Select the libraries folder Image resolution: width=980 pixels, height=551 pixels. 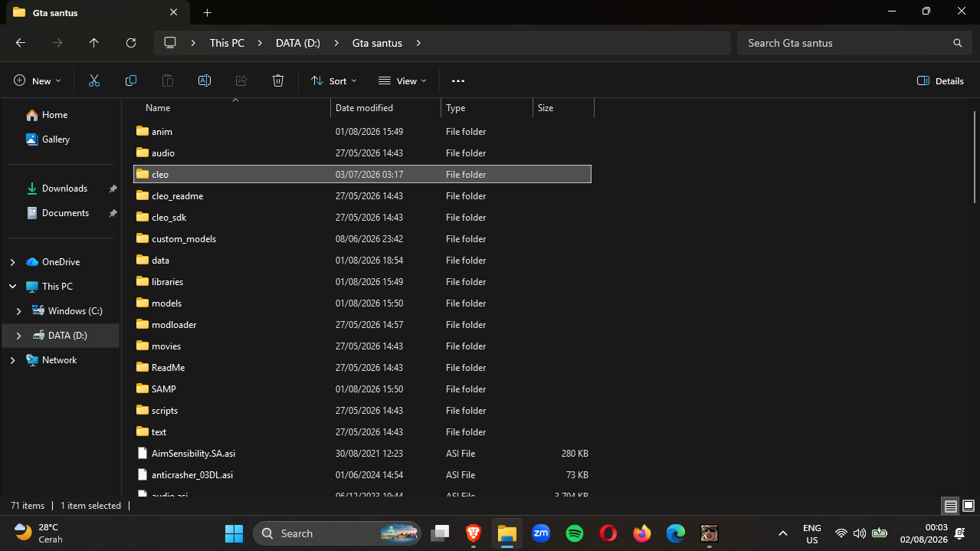pyautogui.click(x=362, y=282)
